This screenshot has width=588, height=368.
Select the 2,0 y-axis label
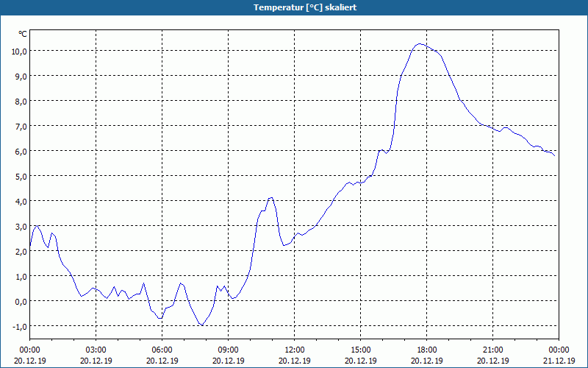point(21,252)
